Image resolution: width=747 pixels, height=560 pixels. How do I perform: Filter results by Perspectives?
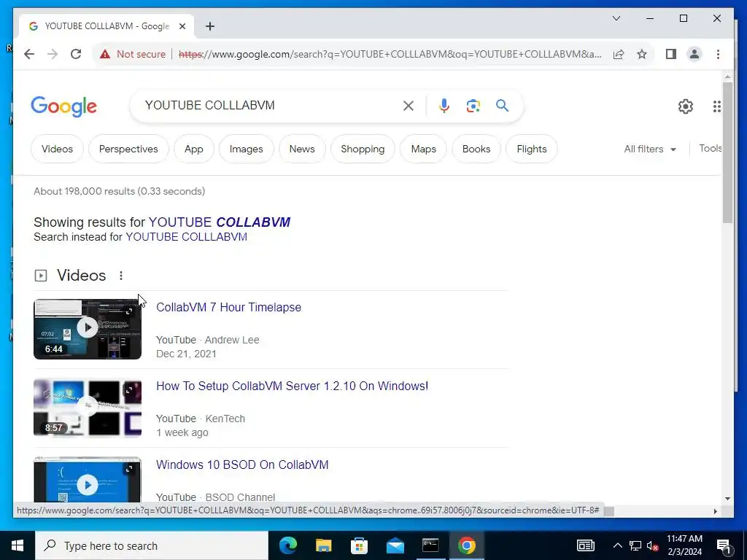(x=128, y=149)
